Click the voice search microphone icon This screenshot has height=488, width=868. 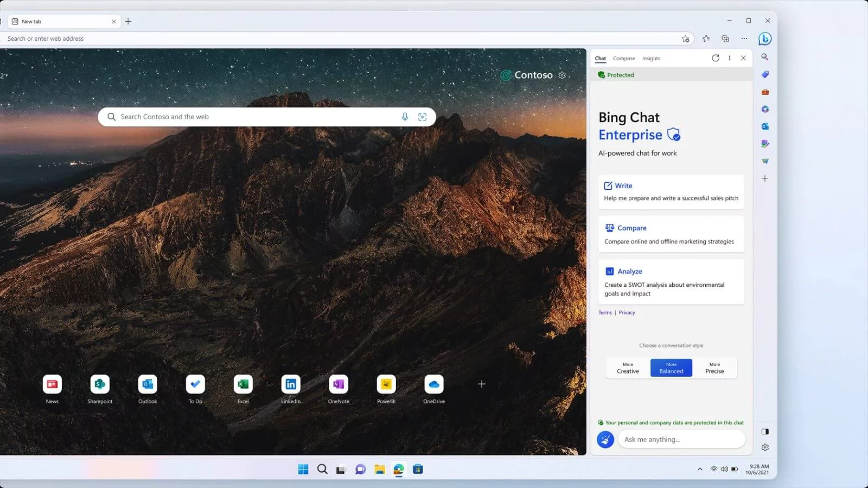(405, 117)
